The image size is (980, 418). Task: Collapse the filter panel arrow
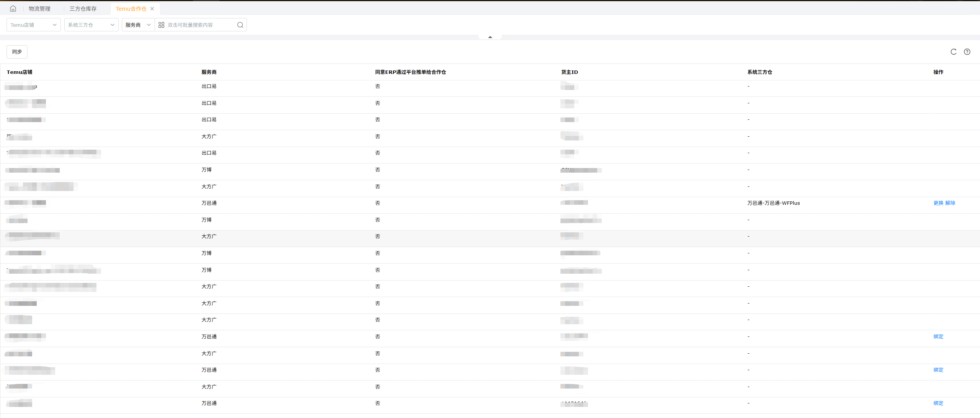click(490, 37)
